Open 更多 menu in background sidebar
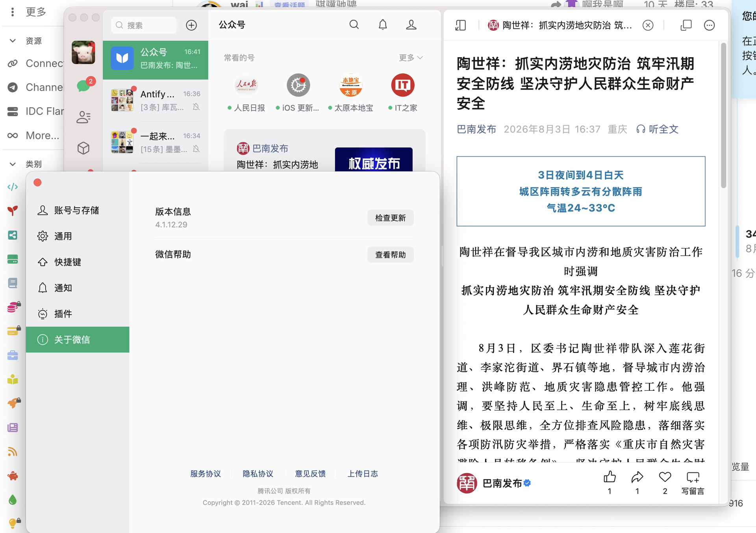Screen dimensions: 756x533 [28, 12]
